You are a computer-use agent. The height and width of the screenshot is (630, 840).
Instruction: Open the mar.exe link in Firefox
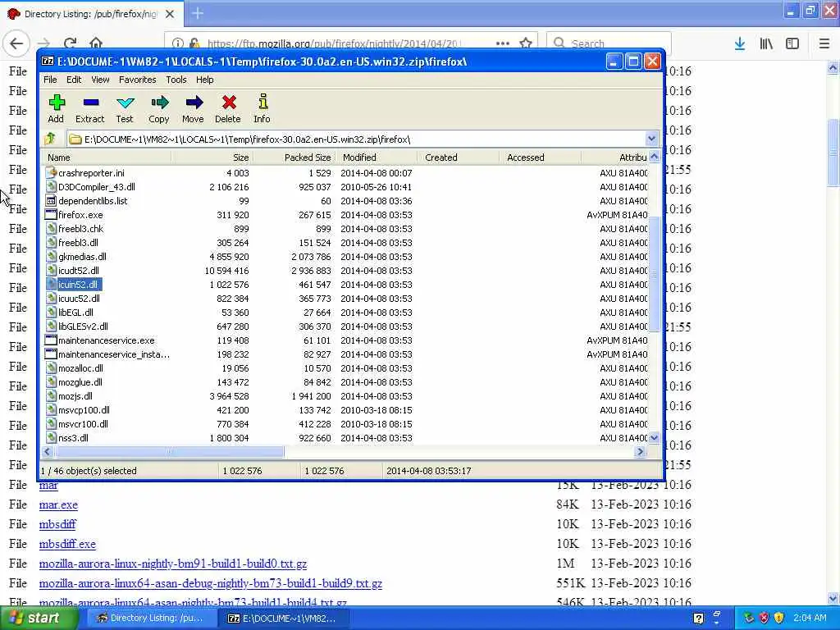pos(58,504)
